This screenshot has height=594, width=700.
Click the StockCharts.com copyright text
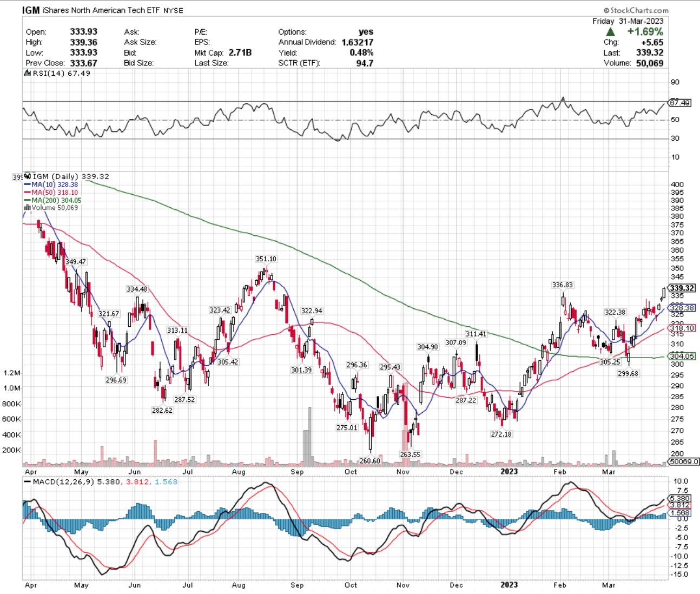click(636, 10)
